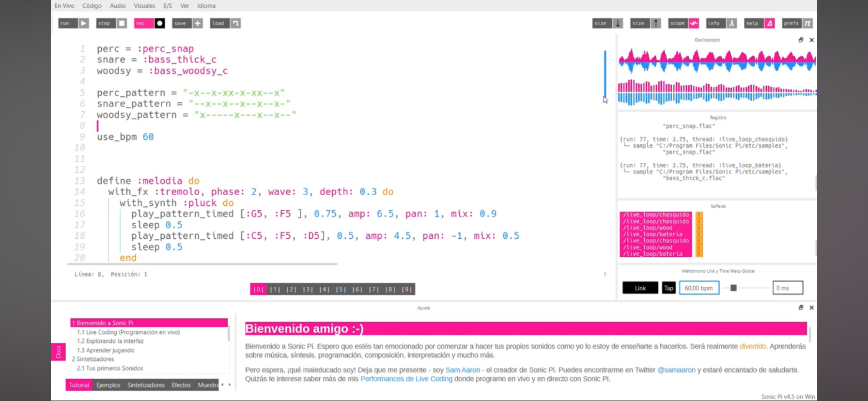
Task: Open '1.1 Live Coding' tutorial entry
Action: (128, 332)
